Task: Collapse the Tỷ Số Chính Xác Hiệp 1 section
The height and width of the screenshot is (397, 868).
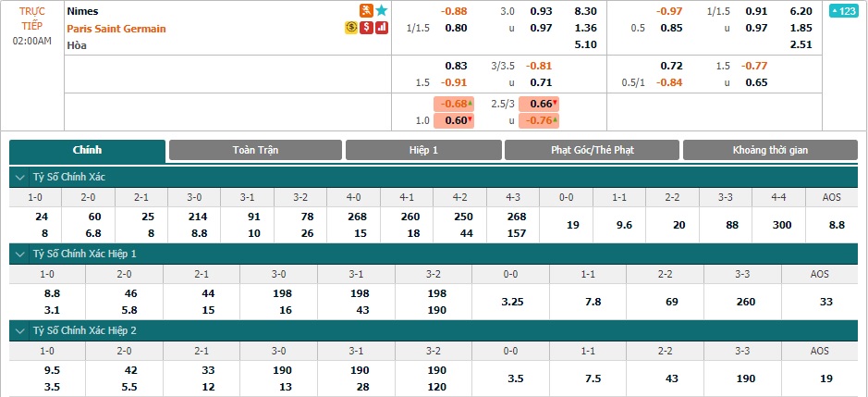Action: (20, 254)
